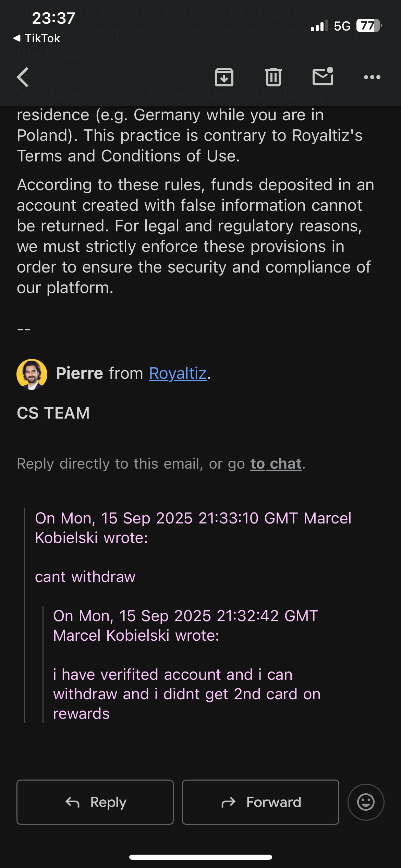Go back using the left chevron arrow
Screen dimensions: 401x868
coord(23,77)
